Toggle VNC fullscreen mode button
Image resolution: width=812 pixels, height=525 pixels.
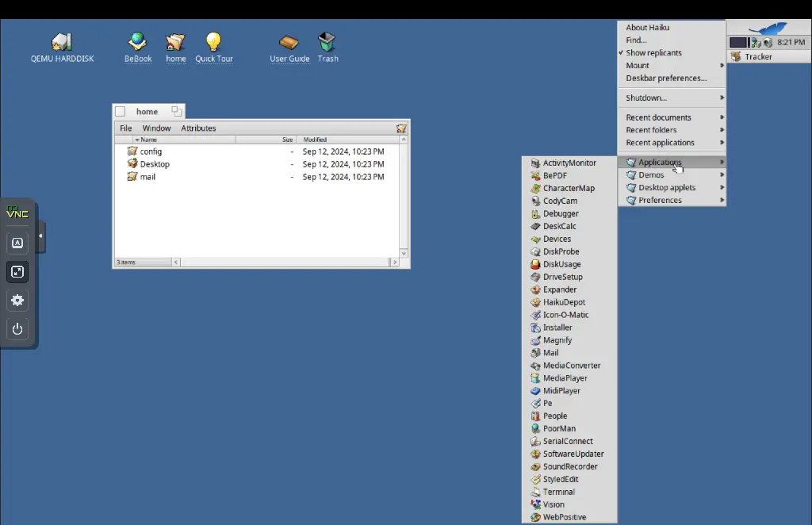tap(17, 272)
